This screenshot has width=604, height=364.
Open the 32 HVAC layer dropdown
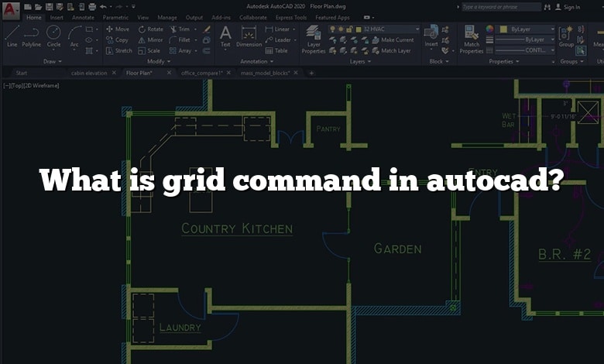tap(417, 29)
